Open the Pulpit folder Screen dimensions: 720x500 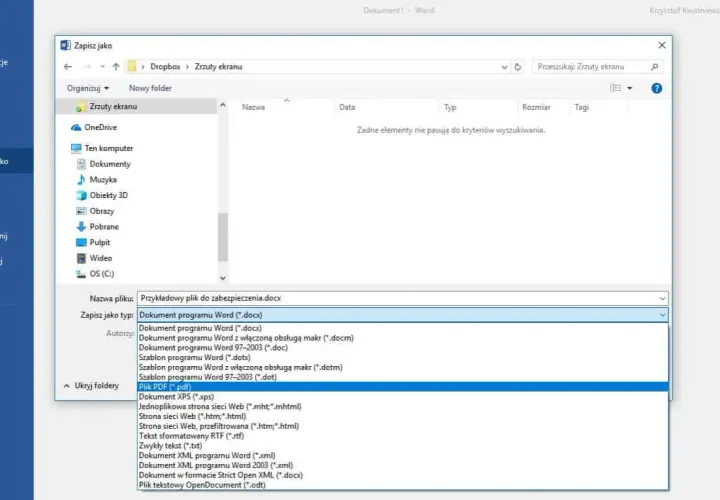(x=93, y=242)
